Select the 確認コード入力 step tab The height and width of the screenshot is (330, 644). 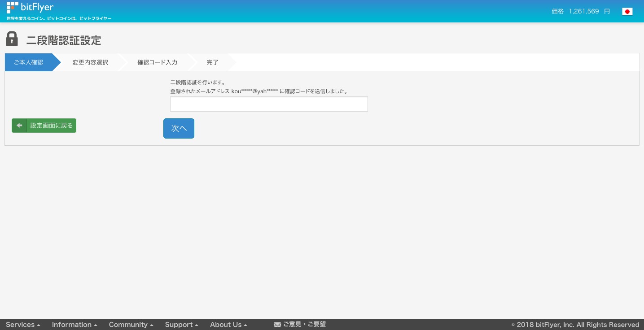pyautogui.click(x=157, y=62)
